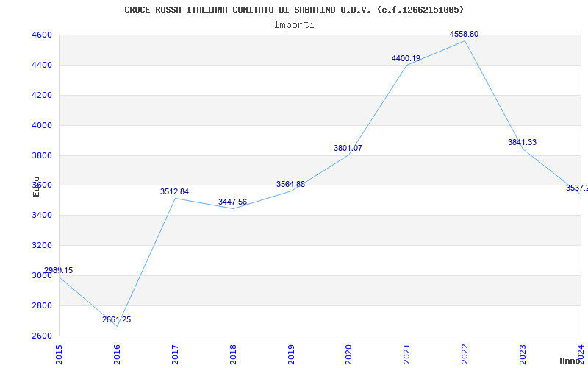The image size is (588, 368).
Task: Click x-axis year 2016
Action: (x=117, y=355)
